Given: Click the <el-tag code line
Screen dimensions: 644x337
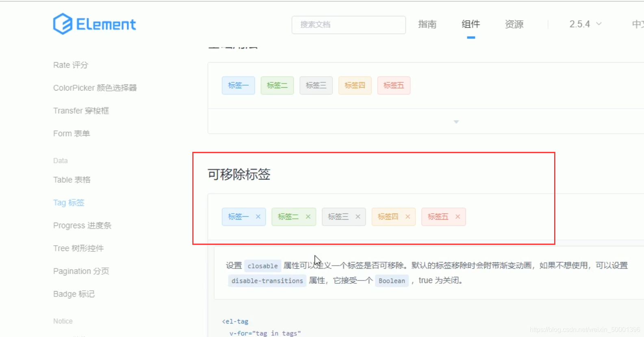Looking at the screenshot, I should coord(235,321).
